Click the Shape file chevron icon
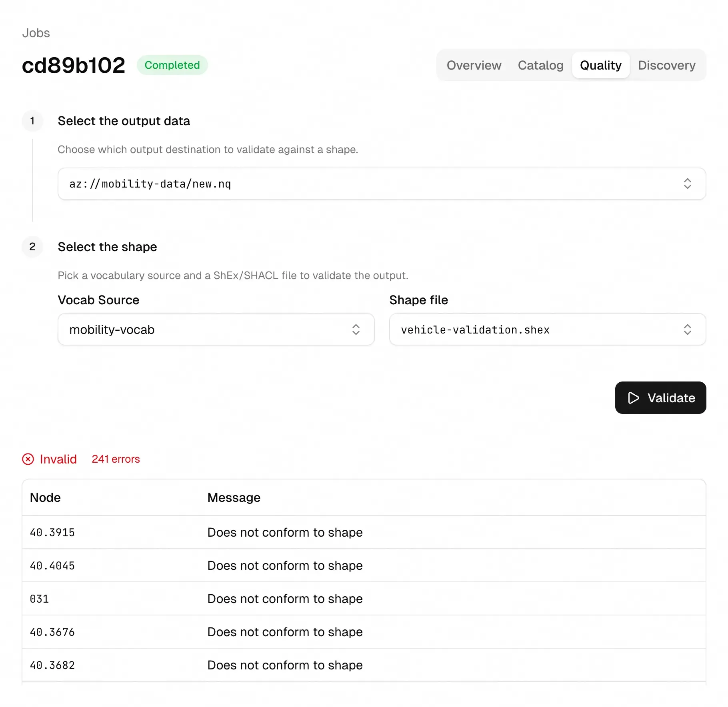 click(x=687, y=330)
